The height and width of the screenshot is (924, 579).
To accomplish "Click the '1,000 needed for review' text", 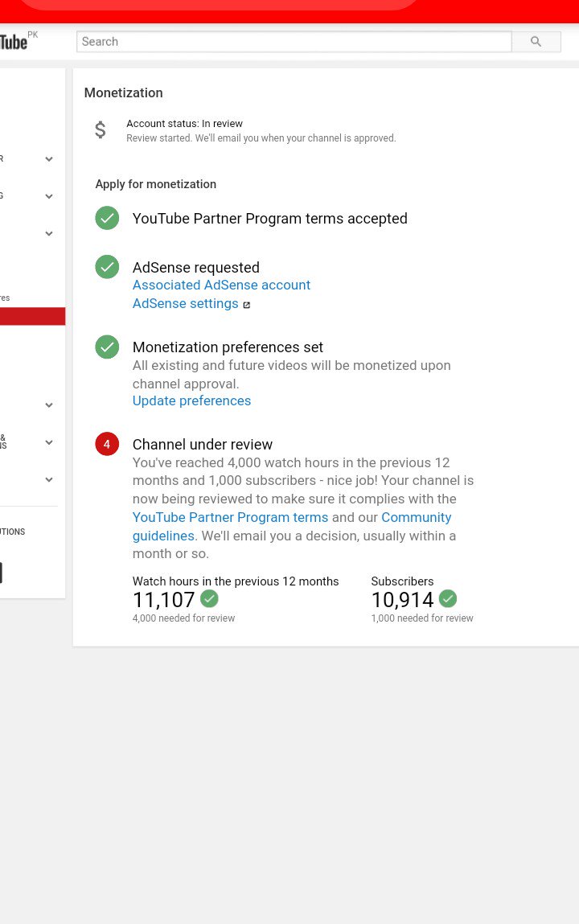I will [422, 618].
